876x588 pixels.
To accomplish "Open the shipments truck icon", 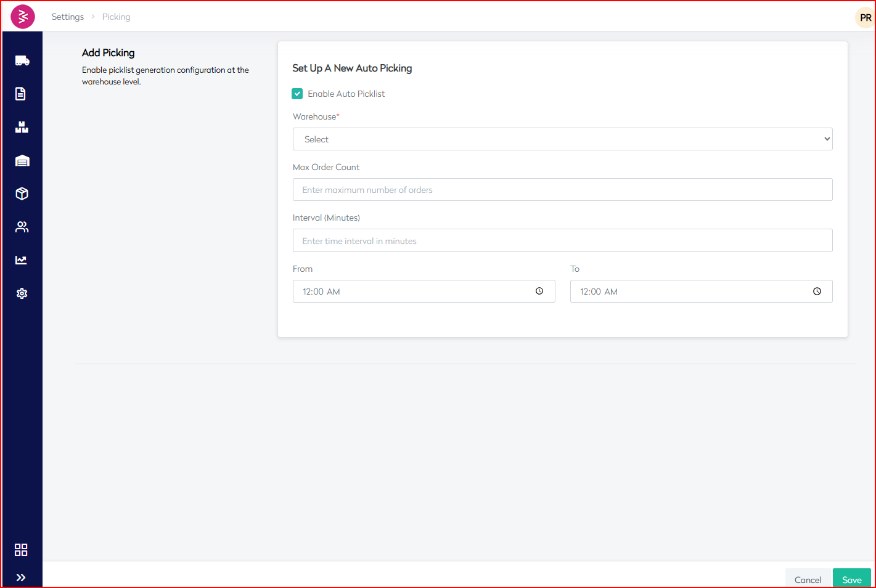I will point(22,60).
